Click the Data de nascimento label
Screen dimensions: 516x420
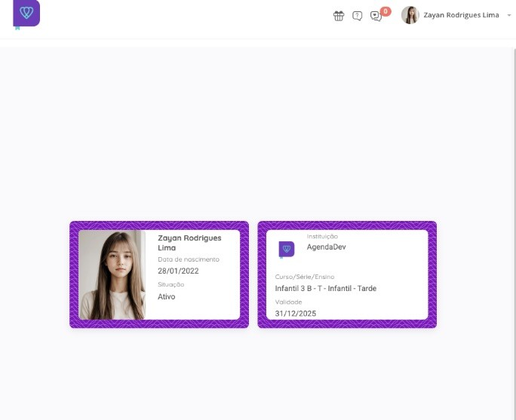189,259
